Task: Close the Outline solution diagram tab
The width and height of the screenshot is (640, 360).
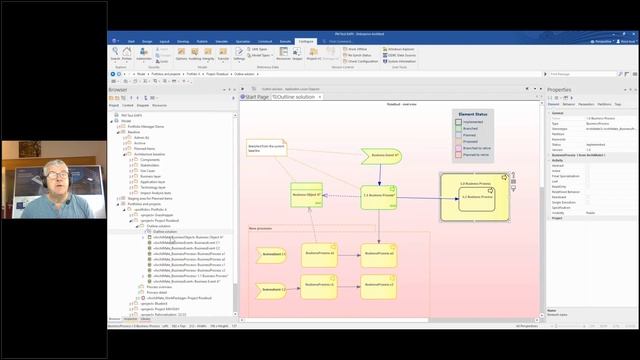Action: (x=320, y=97)
